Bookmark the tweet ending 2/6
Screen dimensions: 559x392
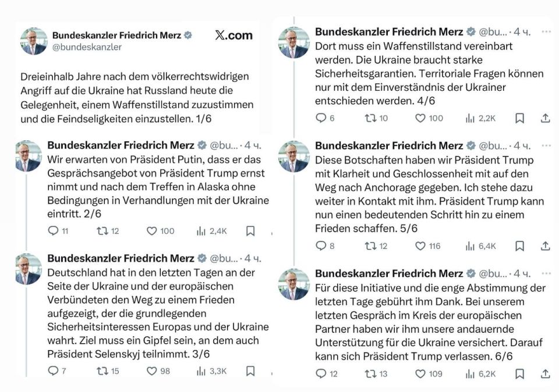click(250, 231)
